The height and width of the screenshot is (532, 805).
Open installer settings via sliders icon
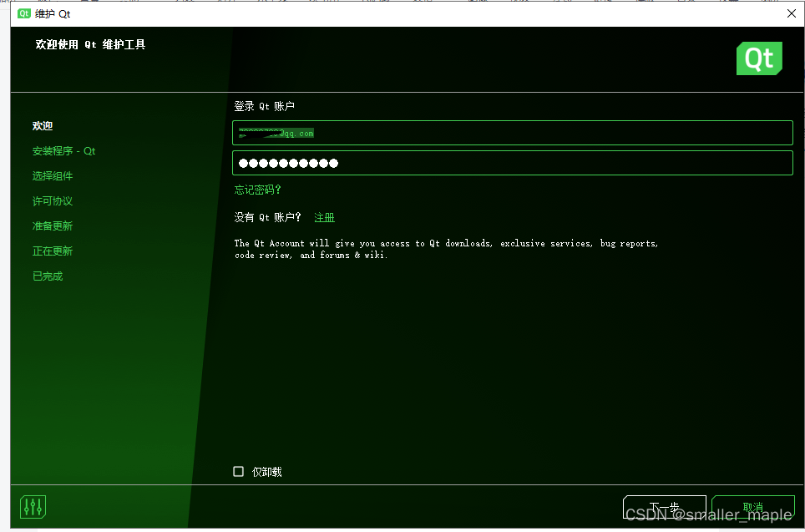pyautogui.click(x=33, y=507)
